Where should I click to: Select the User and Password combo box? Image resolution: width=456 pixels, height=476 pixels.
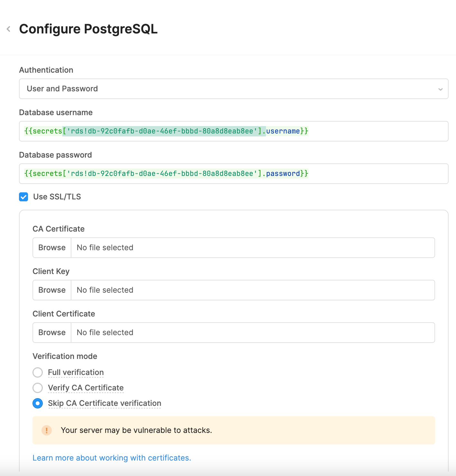(225, 89)
